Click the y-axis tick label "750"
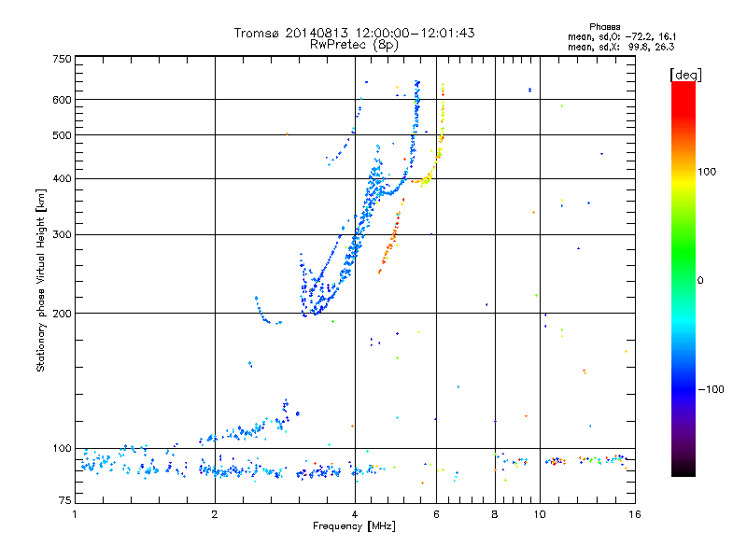The width and height of the screenshot is (747, 560). tap(62, 59)
